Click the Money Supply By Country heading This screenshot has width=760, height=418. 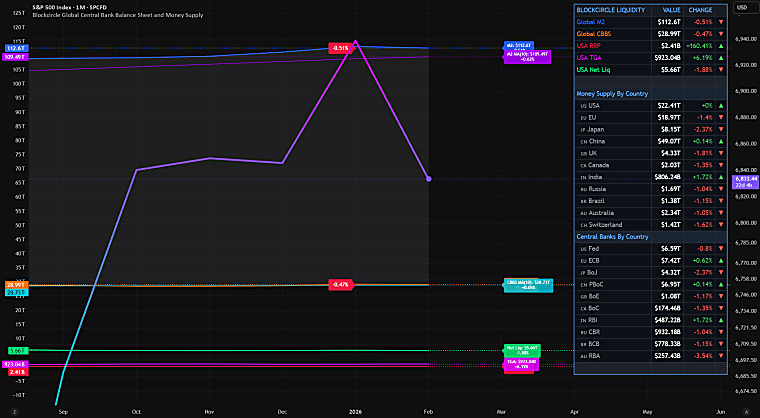(612, 94)
